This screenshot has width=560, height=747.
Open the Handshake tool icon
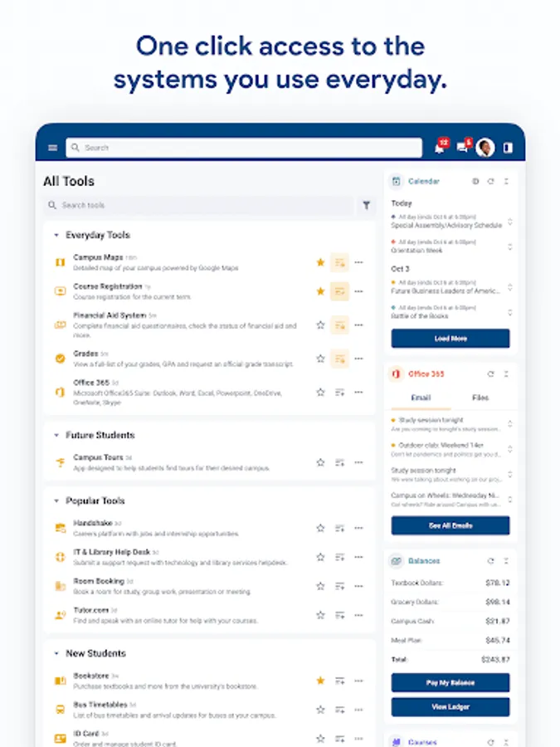point(60,528)
